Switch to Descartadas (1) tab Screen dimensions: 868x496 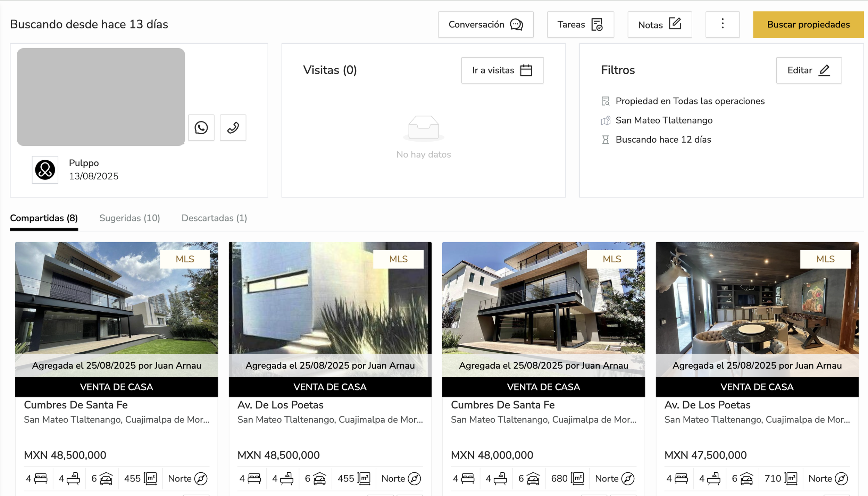click(x=214, y=218)
